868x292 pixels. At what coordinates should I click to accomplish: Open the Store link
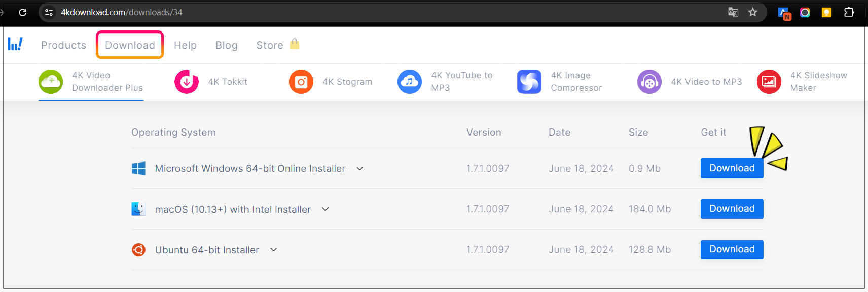click(270, 45)
